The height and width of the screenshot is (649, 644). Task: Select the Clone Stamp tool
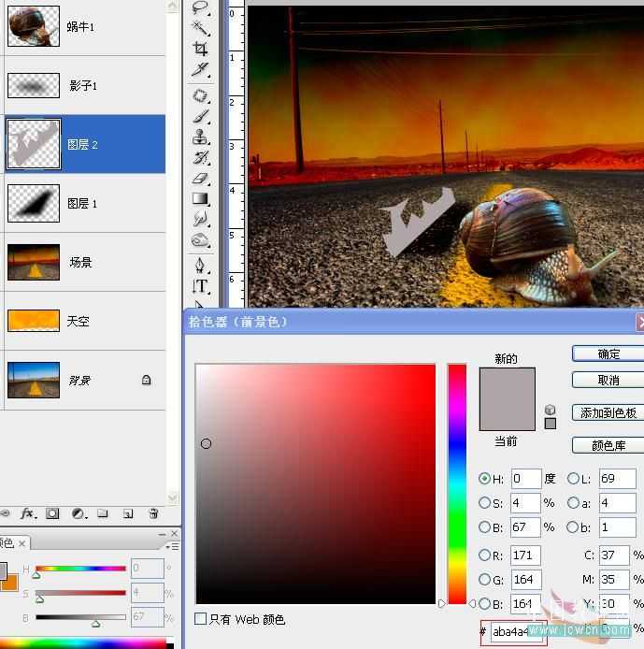(x=201, y=137)
